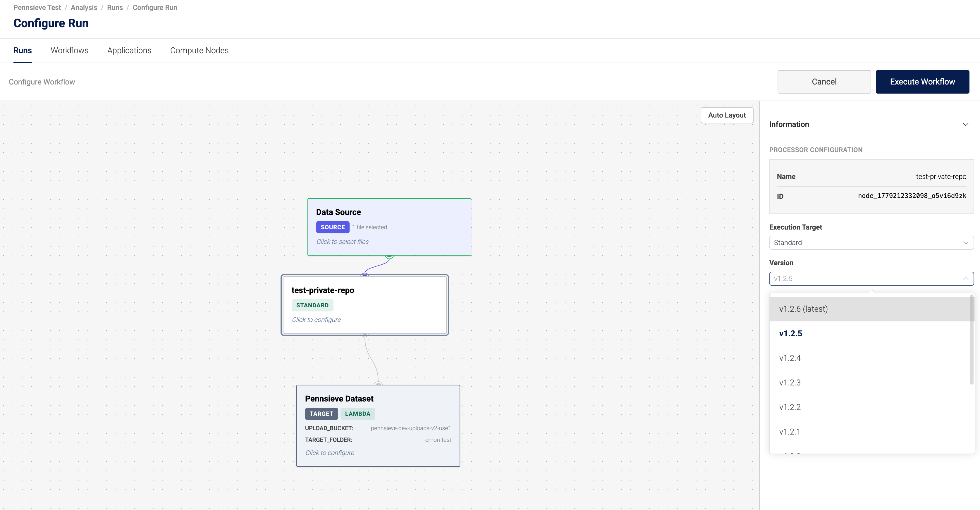980x510 pixels.
Task: Click the Execute Workflow button
Action: tap(922, 82)
